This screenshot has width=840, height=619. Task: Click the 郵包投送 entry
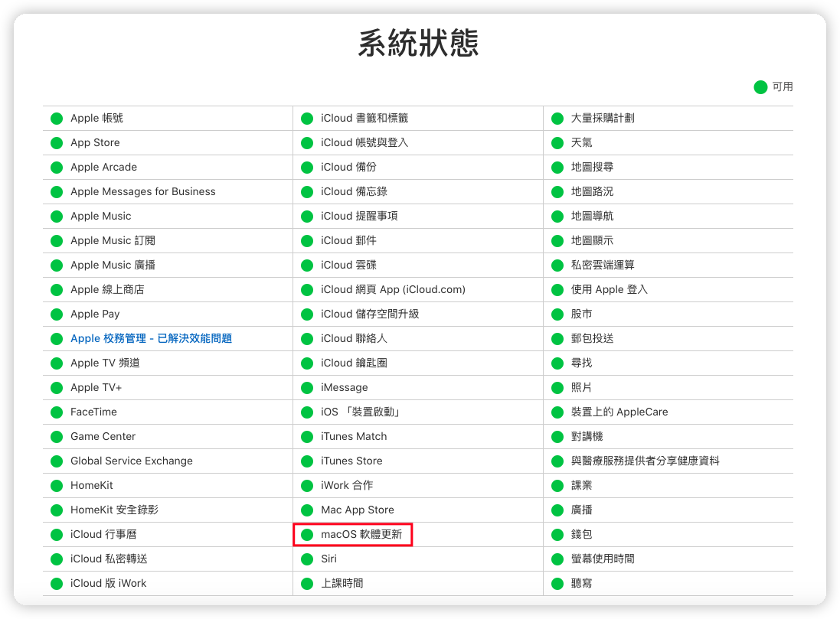[592, 338]
